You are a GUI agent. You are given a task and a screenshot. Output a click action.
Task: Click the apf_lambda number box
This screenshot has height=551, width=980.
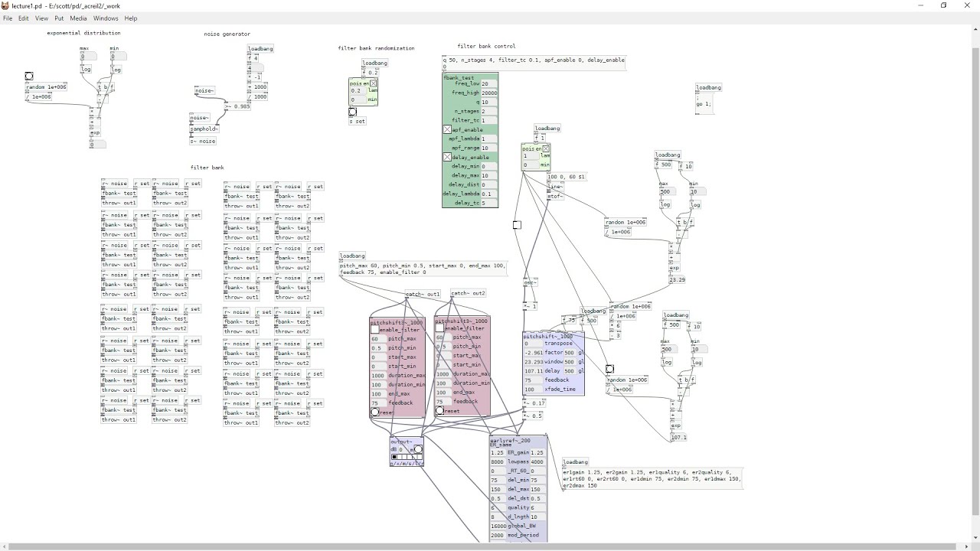point(488,139)
